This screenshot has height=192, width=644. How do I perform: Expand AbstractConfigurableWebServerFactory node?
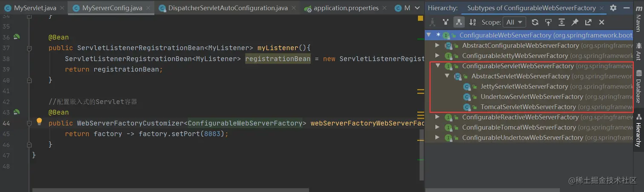tap(437, 45)
